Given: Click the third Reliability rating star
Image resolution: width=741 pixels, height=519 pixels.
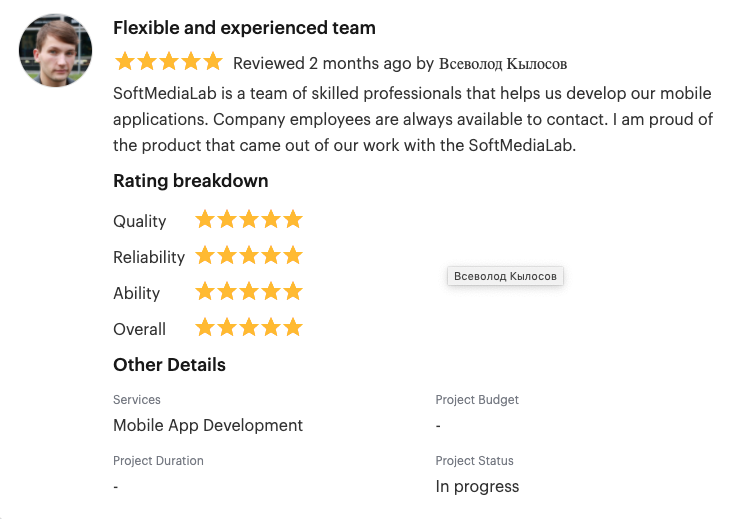Looking at the screenshot, I should click(x=249, y=255).
